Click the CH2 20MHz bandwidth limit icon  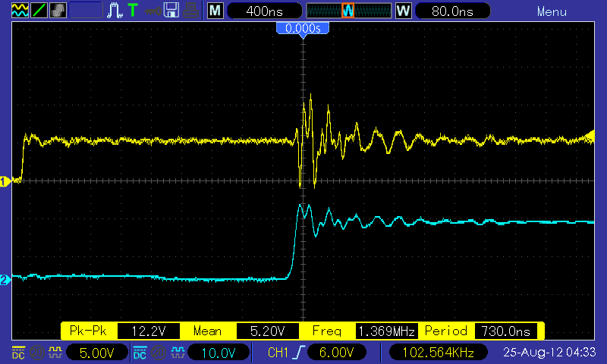click(159, 353)
